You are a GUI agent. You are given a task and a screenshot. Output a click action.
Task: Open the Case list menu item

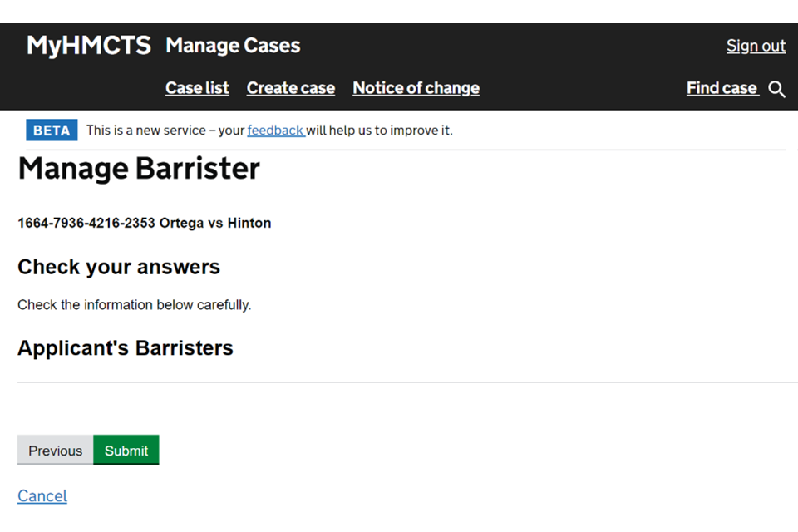click(x=197, y=88)
